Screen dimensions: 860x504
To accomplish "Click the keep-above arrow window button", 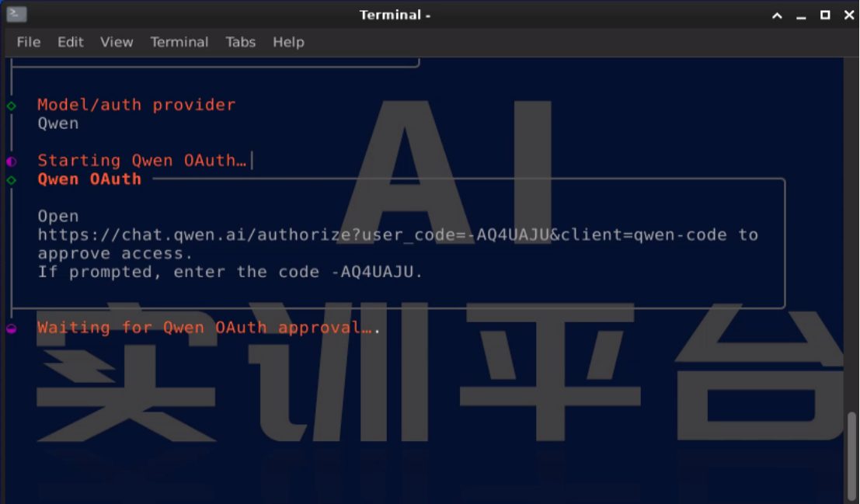I will tap(777, 16).
